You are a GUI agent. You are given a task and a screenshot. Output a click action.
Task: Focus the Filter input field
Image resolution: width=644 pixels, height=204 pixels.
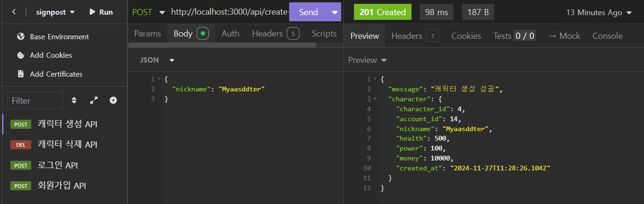pos(35,100)
